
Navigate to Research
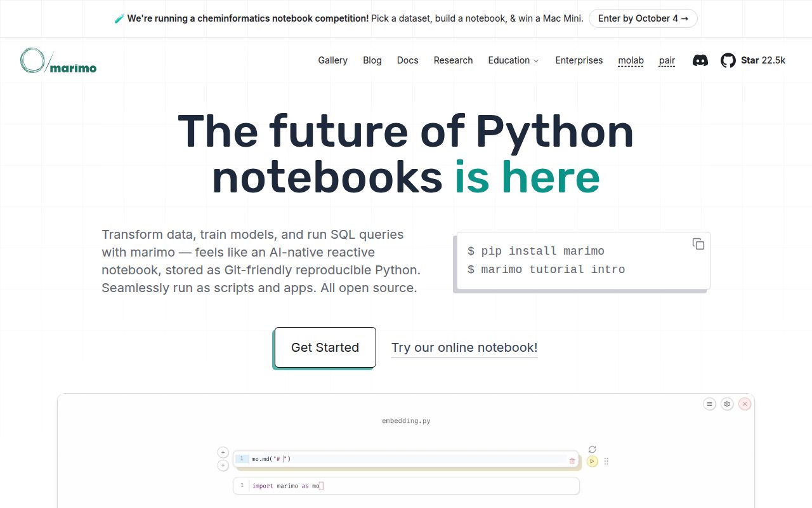[x=454, y=60]
